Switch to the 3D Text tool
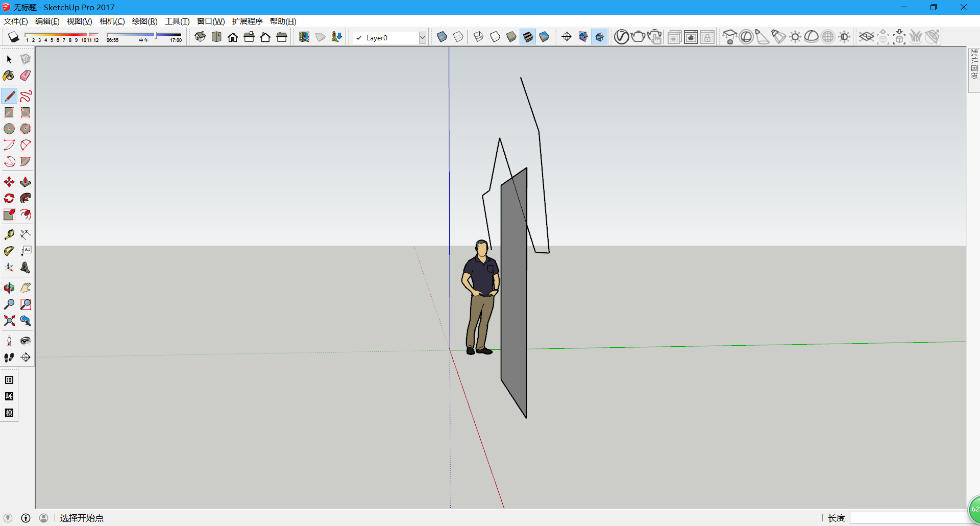Image resolution: width=980 pixels, height=526 pixels. click(26, 268)
